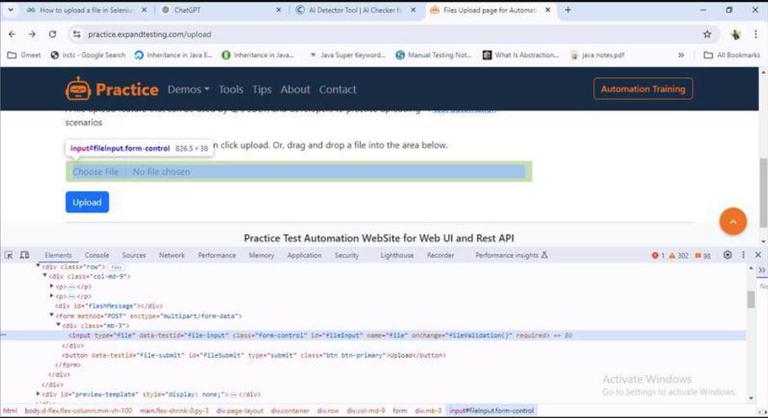Open java notes.pdf bookmark
This screenshot has height=418, width=768.
(598, 55)
